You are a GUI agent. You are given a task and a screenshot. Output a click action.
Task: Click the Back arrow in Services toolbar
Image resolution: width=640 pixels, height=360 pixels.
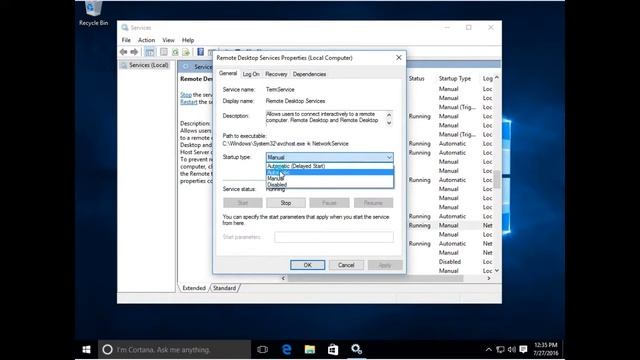pyautogui.click(x=123, y=52)
